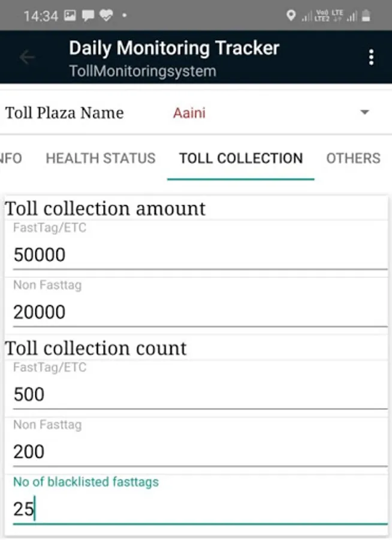Open the partially visible Info tab

11,158
